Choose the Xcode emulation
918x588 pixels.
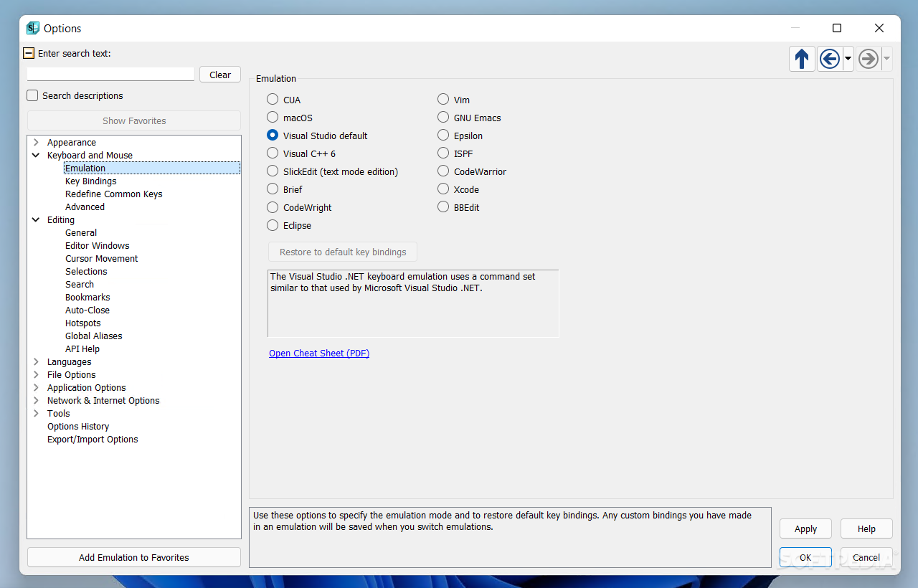pos(443,189)
